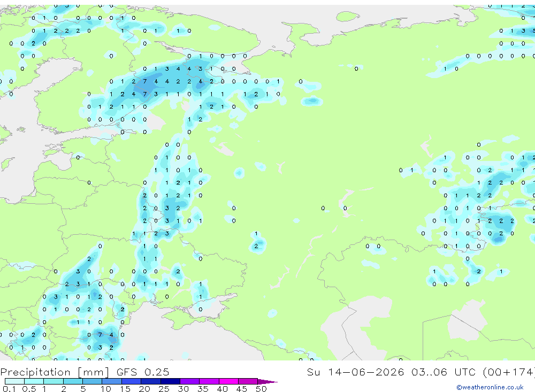This screenshot has width=535, height=392.
Task: Click the 2–5 mm legend color box
Action: tap(73, 381)
